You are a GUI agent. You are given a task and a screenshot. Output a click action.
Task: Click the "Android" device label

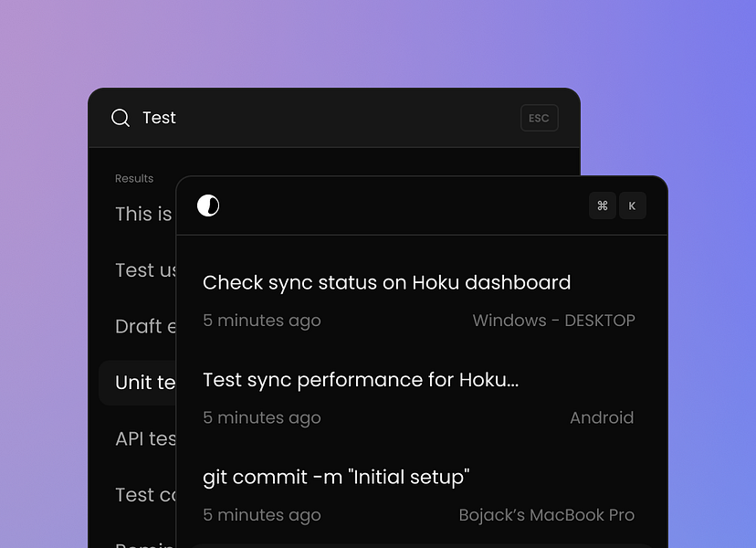602,417
